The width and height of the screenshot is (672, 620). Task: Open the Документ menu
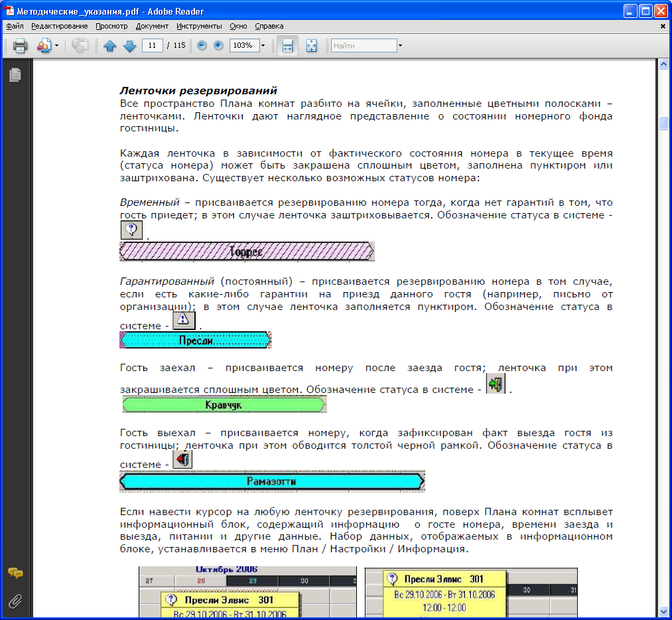[x=152, y=26]
